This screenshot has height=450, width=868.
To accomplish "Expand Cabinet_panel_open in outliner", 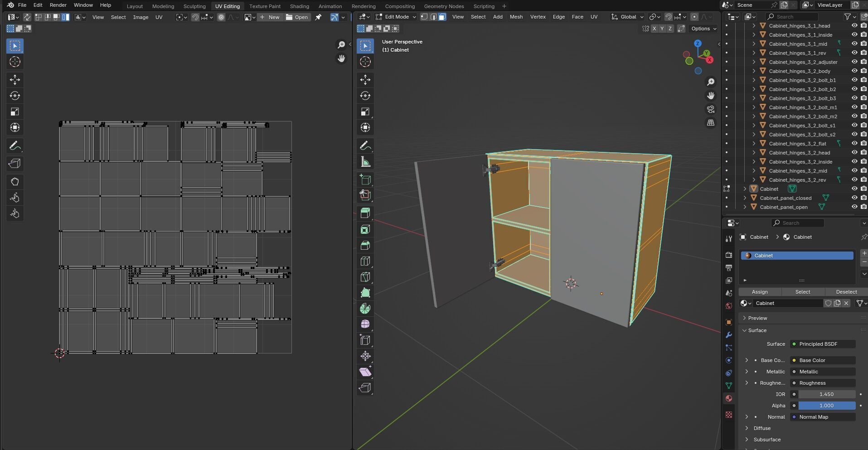I will [x=745, y=207].
